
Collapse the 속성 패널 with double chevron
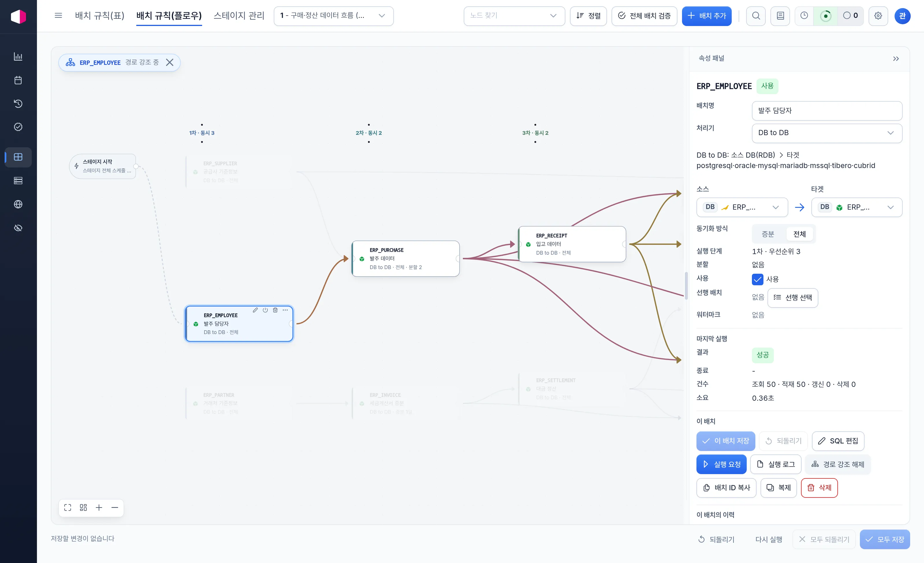click(x=895, y=59)
